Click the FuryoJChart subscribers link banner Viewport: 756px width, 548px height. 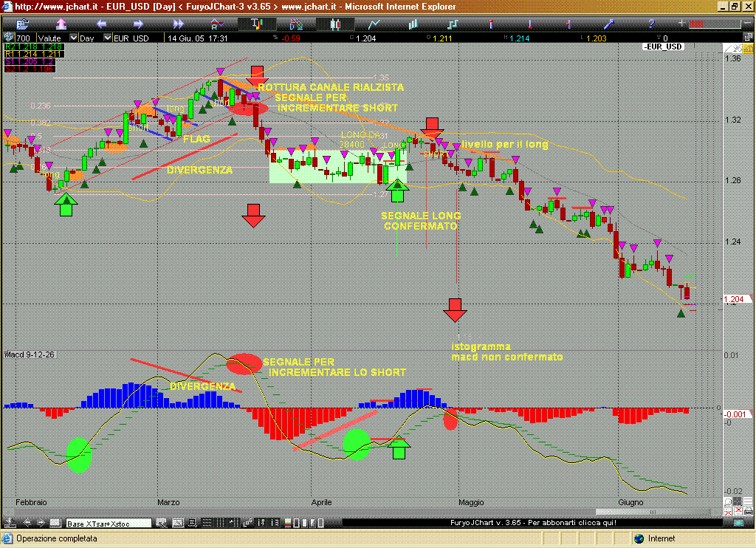coord(532,523)
